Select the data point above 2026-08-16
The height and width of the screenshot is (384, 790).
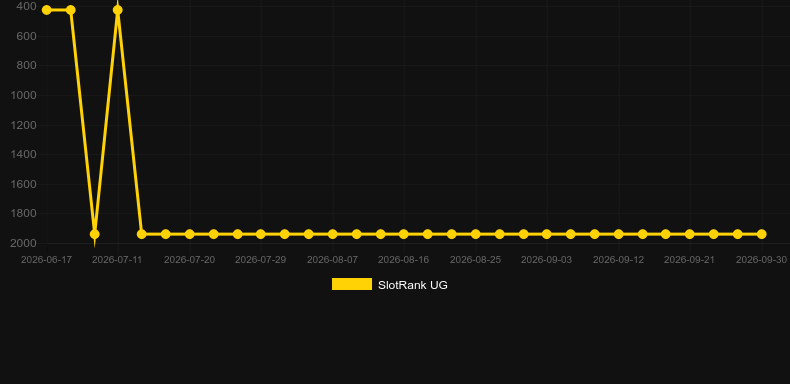[404, 234]
